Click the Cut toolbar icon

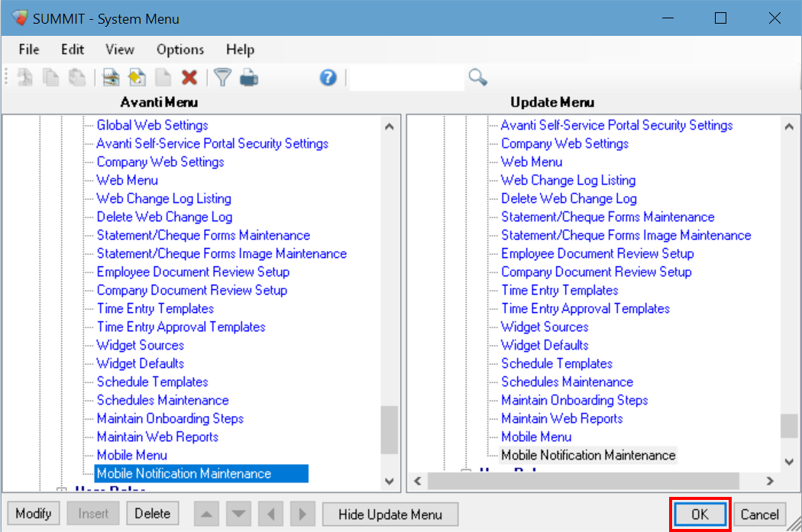click(x=24, y=78)
